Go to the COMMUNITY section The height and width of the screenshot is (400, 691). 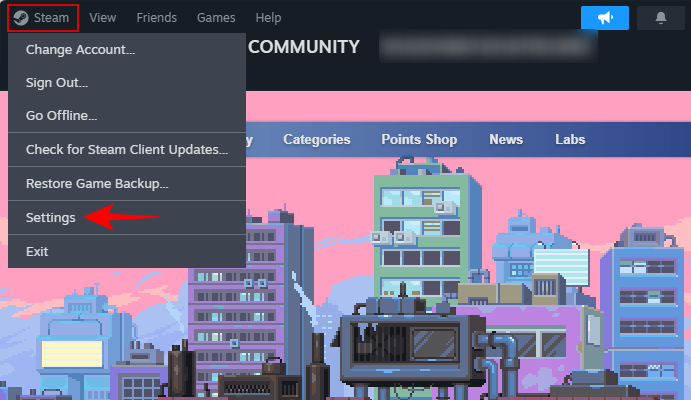[x=304, y=47]
